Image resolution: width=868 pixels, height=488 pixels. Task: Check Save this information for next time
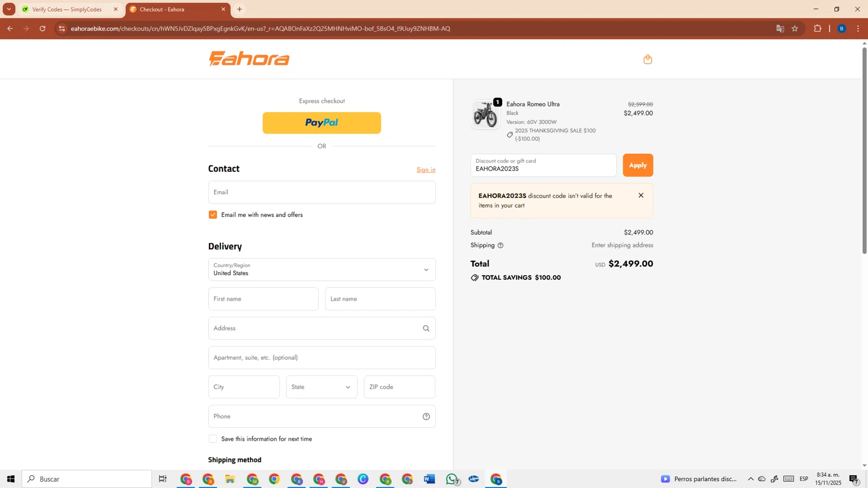click(x=213, y=439)
